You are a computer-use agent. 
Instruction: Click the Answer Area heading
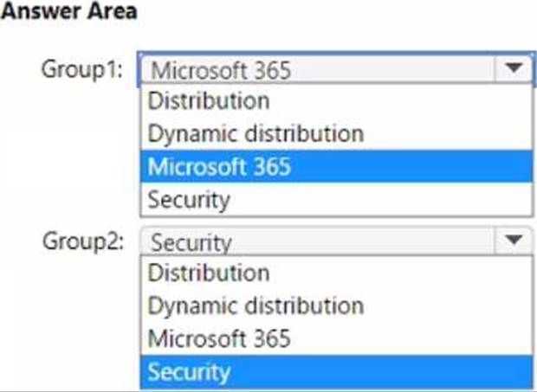pos(70,13)
